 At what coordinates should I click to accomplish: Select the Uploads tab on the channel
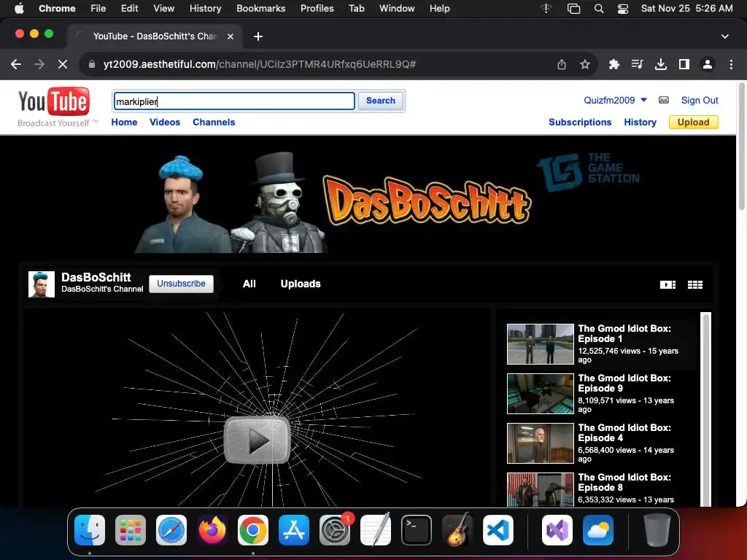coord(301,284)
